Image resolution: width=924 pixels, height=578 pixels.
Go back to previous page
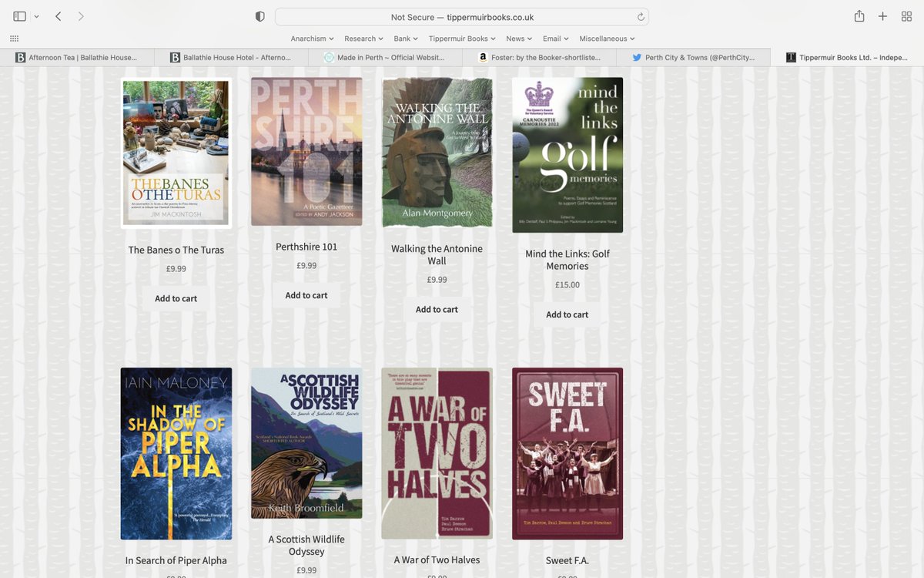[59, 16]
